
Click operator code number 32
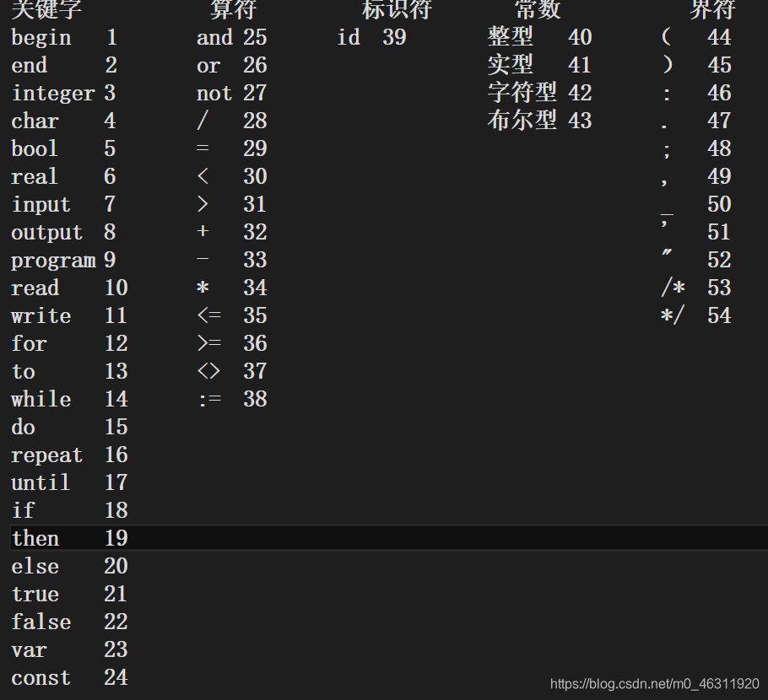coord(255,233)
